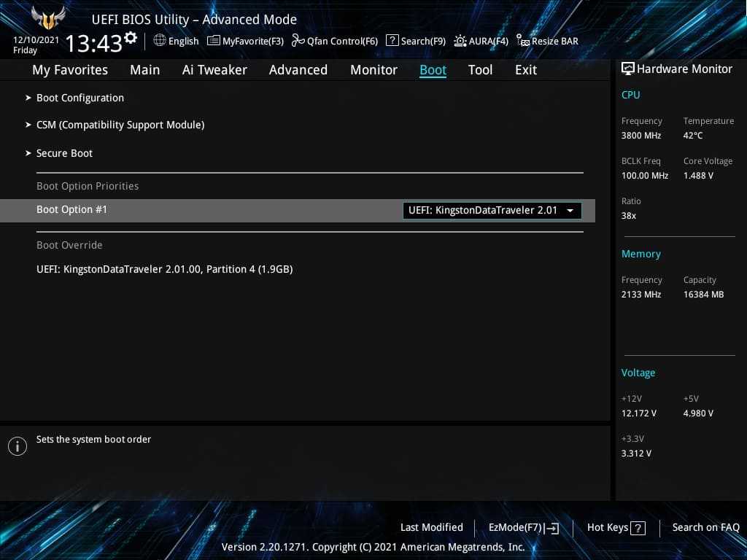Screen dimensions: 747x560
Task: Open language selection globe icon
Action: pos(160,41)
